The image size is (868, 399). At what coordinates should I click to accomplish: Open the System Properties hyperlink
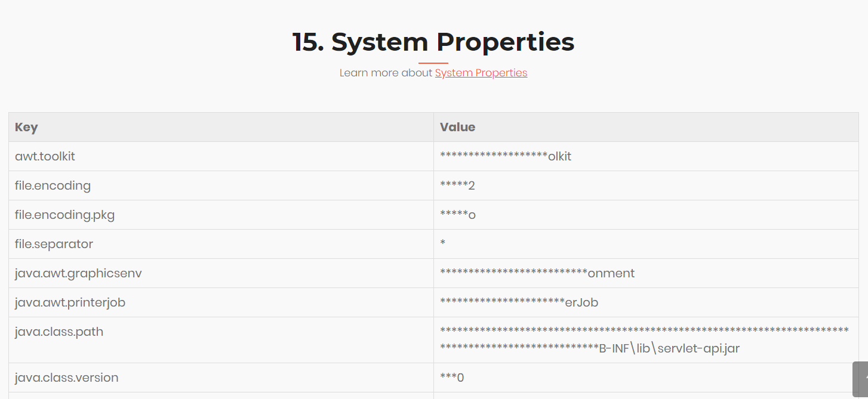pyautogui.click(x=481, y=72)
